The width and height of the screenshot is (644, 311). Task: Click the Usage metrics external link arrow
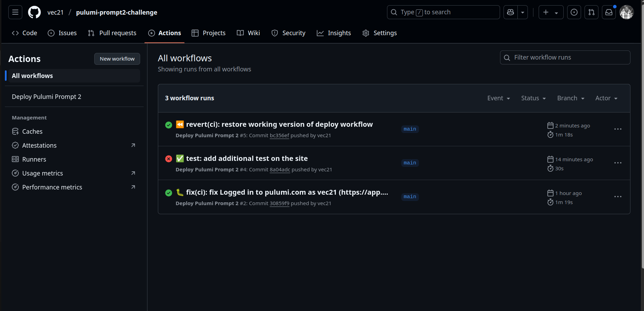(x=133, y=173)
